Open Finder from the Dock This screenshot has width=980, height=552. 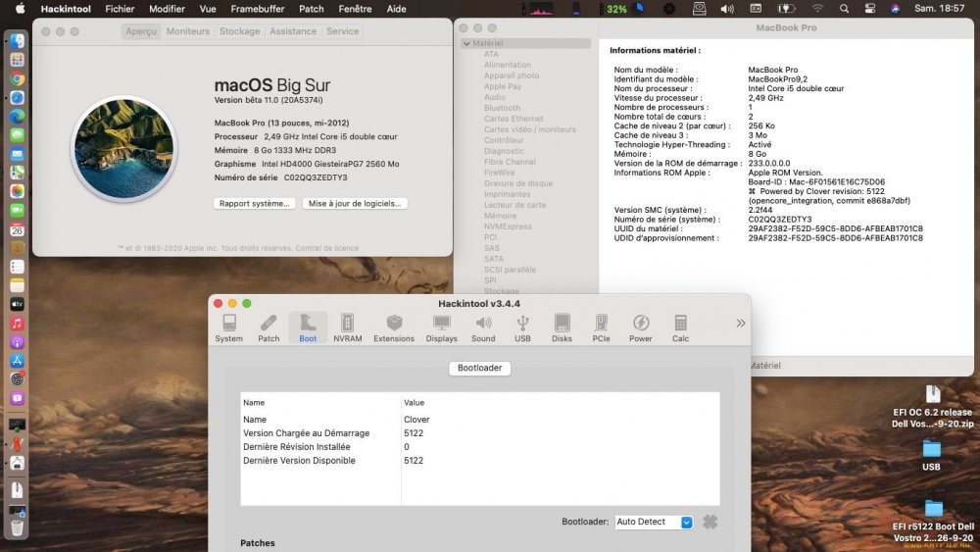(17, 40)
